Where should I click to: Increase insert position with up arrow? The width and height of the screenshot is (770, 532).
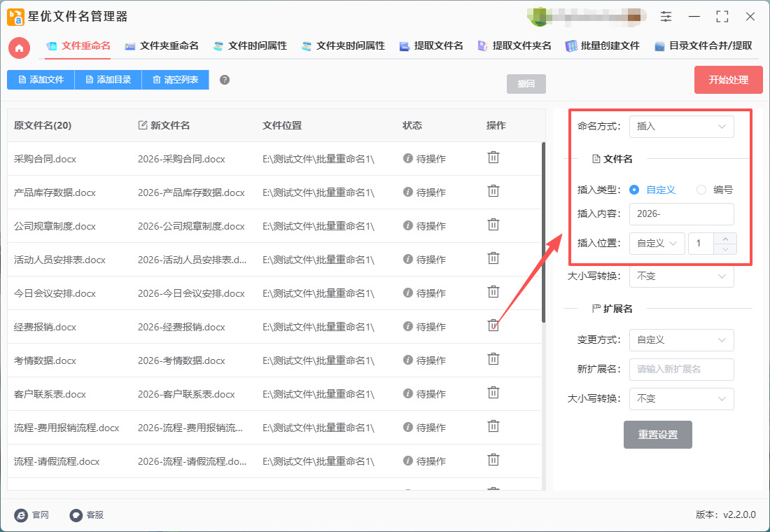coord(725,238)
